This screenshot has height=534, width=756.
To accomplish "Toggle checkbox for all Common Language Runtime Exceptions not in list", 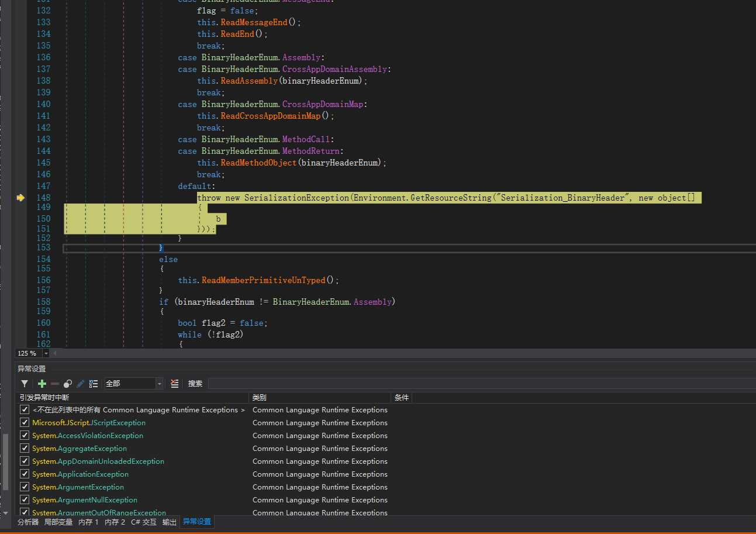I will pyautogui.click(x=25, y=410).
